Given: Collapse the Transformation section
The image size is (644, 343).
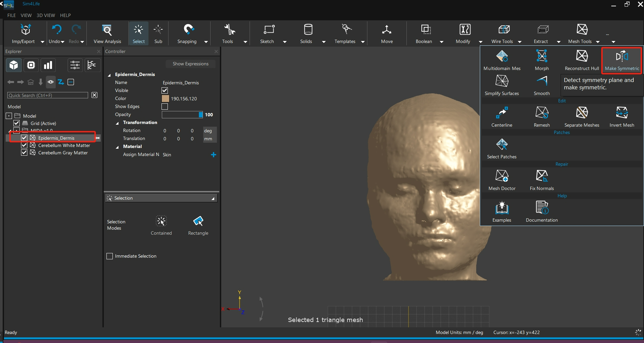Looking at the screenshot, I should 117,123.
